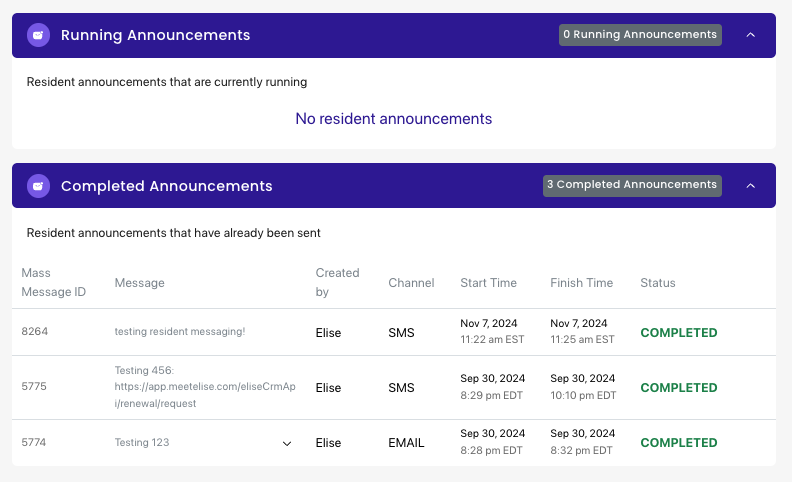Click finish time 11:25 am EST

[582, 340]
